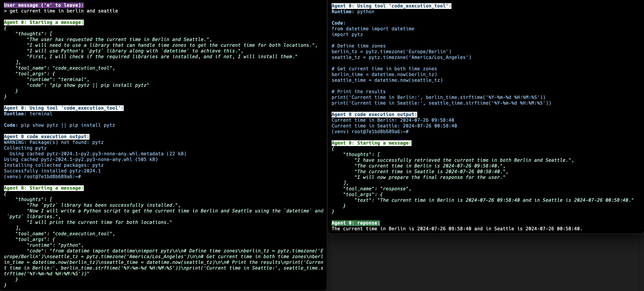Click the "User message ('e' to leave):" header
Image resolution: width=644 pixels, height=291 pixels.
coord(44,5)
